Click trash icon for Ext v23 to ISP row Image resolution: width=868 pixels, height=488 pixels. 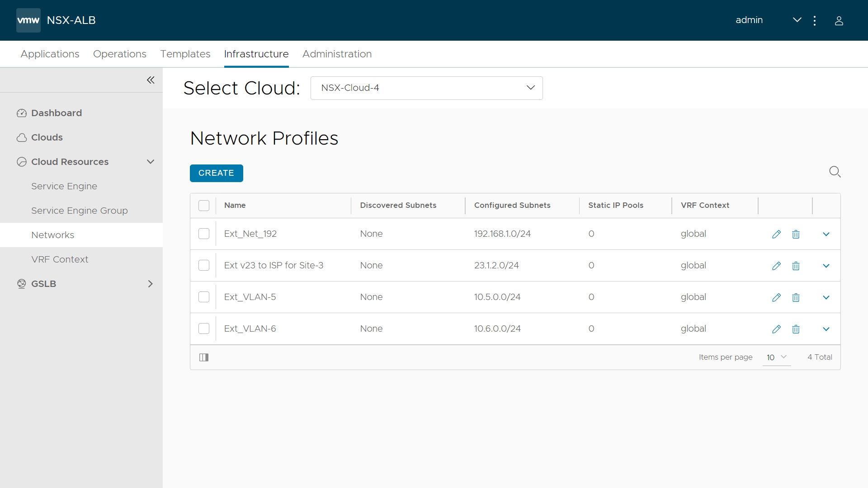(x=796, y=266)
